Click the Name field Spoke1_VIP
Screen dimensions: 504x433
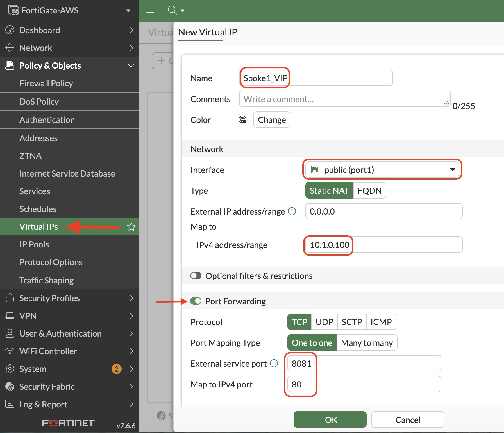[x=316, y=78]
